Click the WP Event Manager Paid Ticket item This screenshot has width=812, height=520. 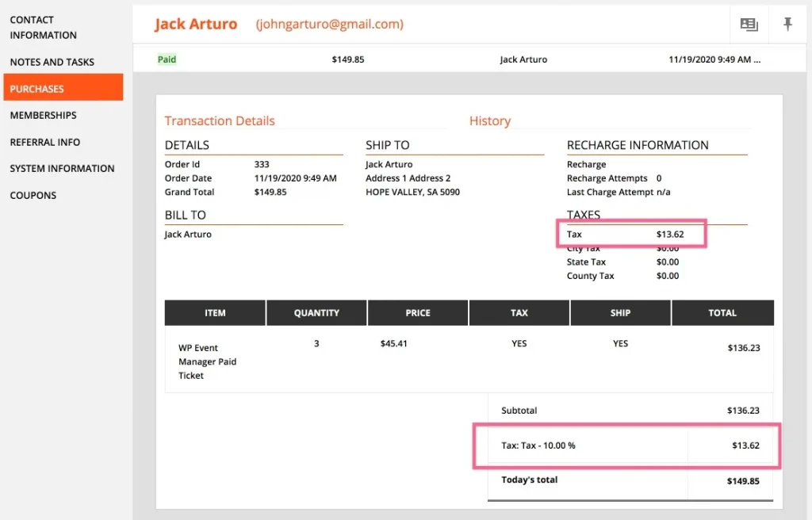207,361
